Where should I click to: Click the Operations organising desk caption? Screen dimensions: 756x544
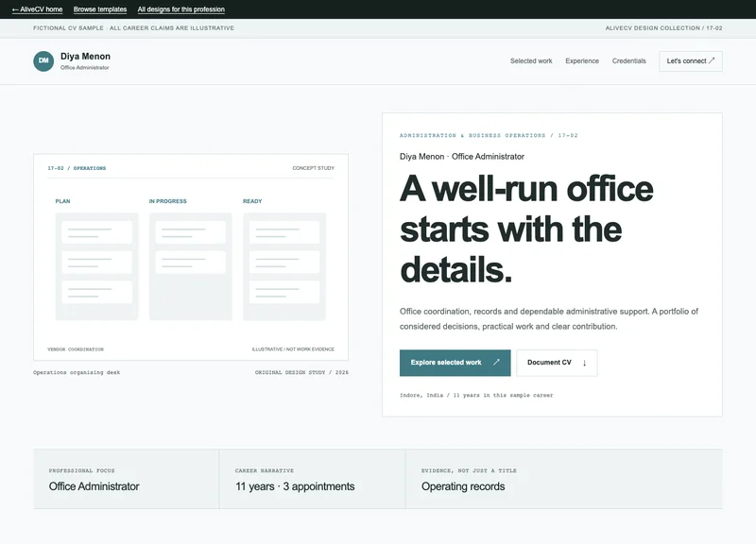click(77, 372)
